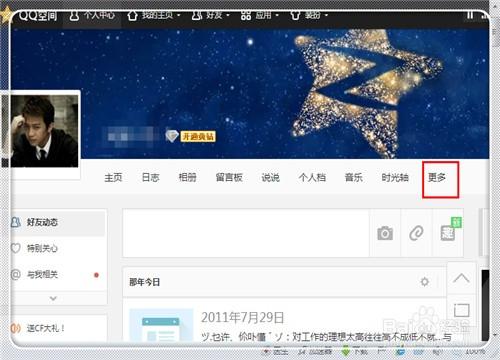
Task: Click the 2011年7月29日 date heading
Action: (242, 318)
